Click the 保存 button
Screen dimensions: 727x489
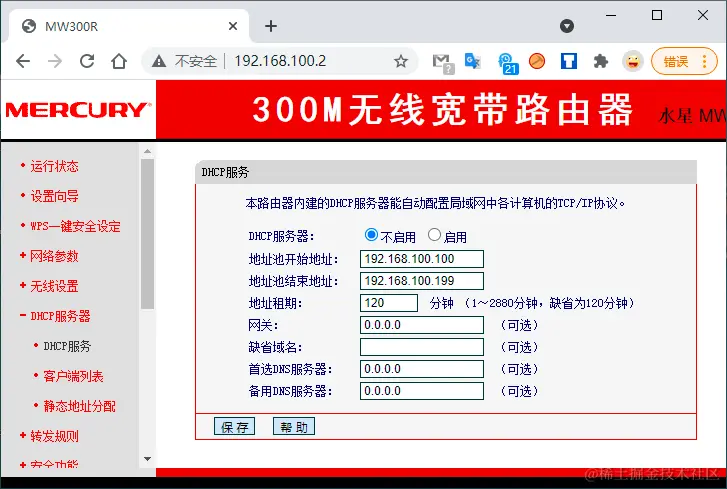[x=235, y=426]
